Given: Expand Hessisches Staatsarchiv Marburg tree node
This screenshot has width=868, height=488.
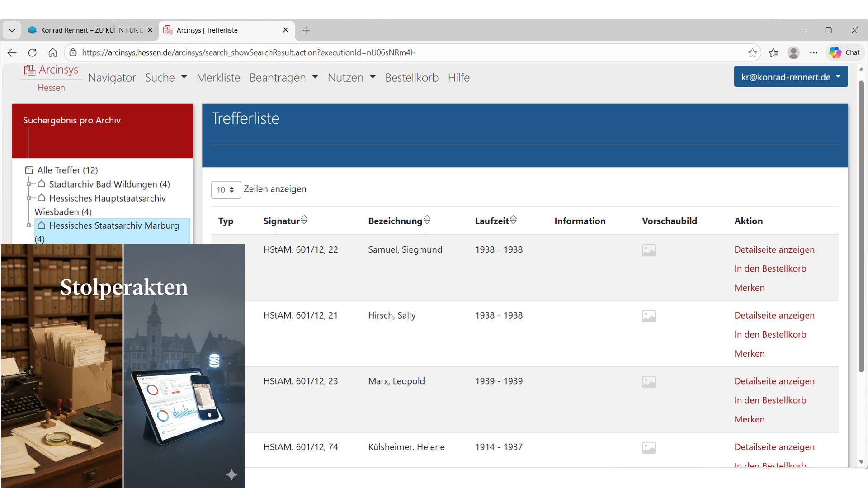Looking at the screenshot, I should coord(29,225).
